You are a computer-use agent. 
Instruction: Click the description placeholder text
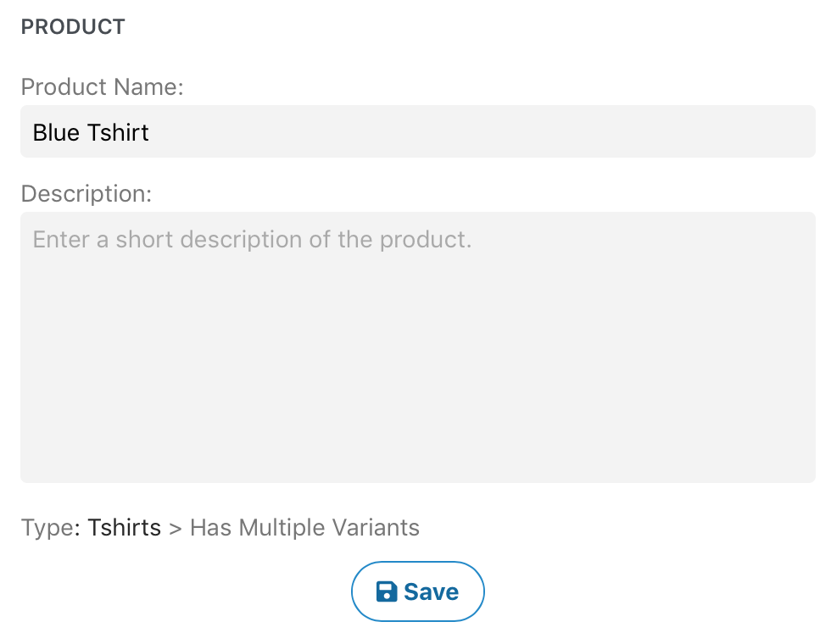[252, 239]
